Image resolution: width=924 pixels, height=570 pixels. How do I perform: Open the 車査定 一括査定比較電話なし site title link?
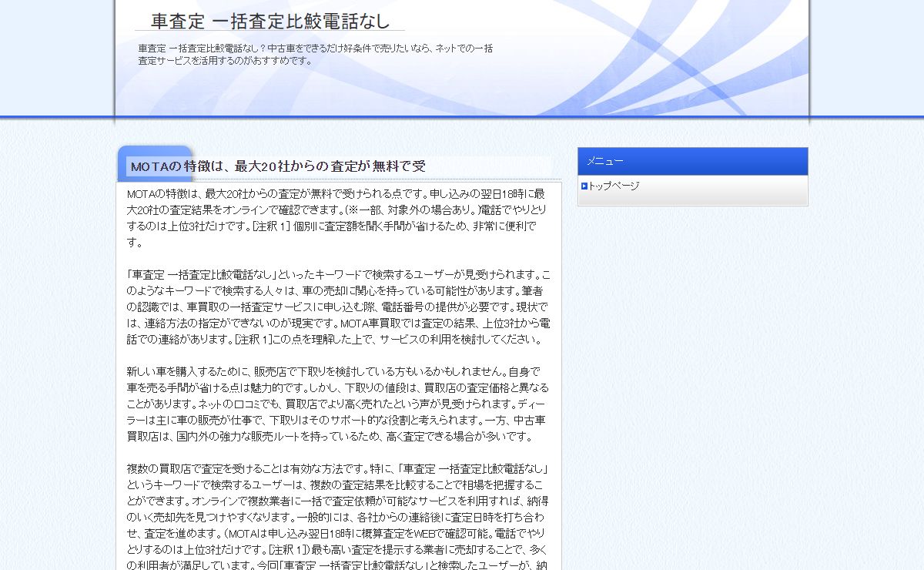click(x=270, y=21)
